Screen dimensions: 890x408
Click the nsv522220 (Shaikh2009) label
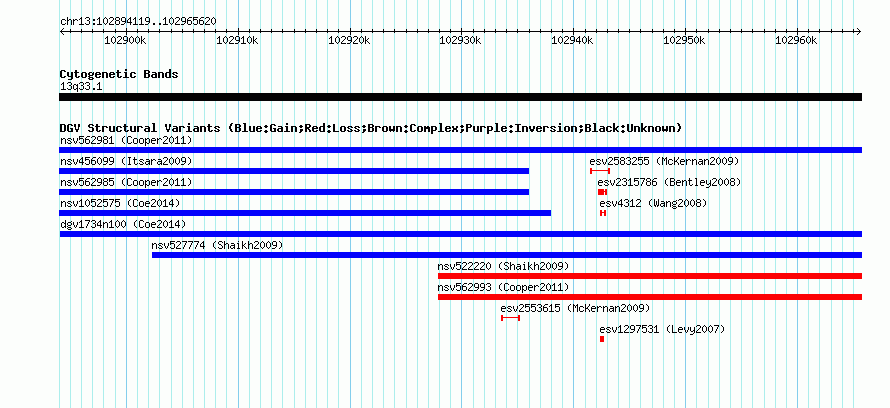503,266
